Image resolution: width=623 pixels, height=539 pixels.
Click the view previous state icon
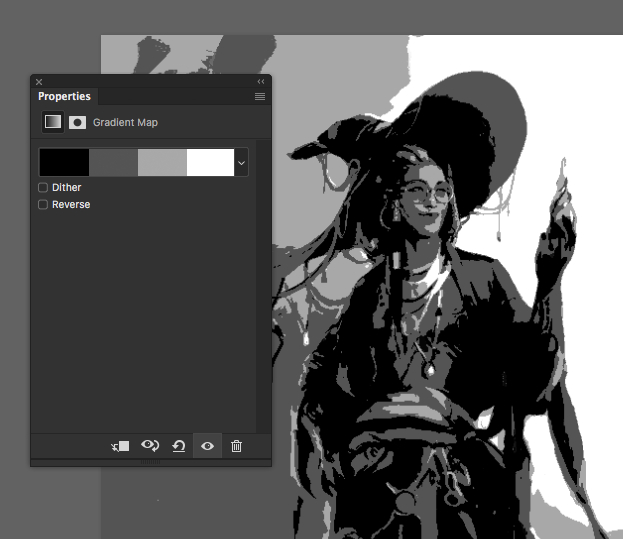pos(150,446)
